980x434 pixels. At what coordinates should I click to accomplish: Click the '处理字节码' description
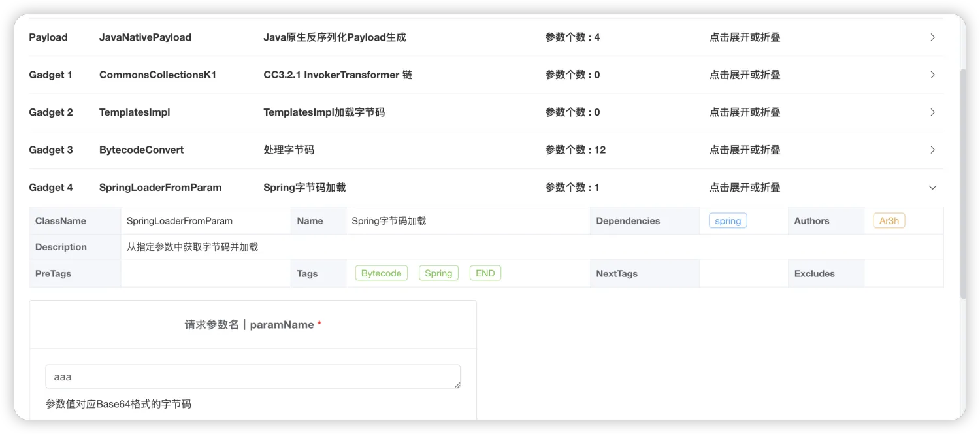[x=289, y=150]
